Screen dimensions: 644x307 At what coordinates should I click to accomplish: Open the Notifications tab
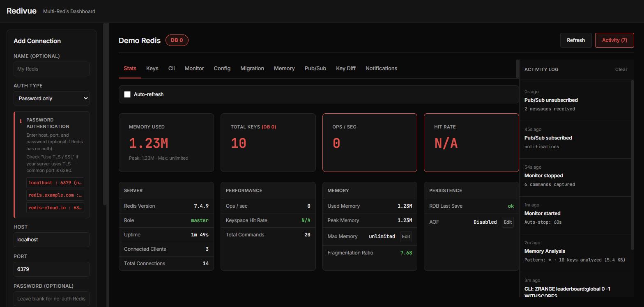(x=381, y=69)
